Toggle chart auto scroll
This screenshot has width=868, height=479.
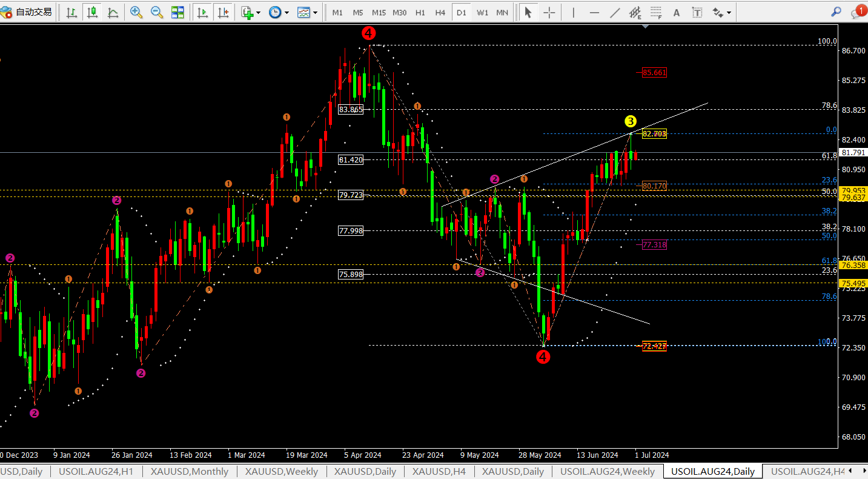click(202, 12)
